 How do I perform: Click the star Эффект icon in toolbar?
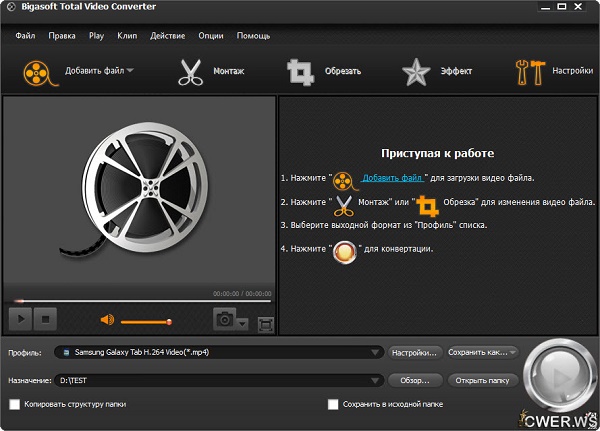pyautogui.click(x=416, y=72)
